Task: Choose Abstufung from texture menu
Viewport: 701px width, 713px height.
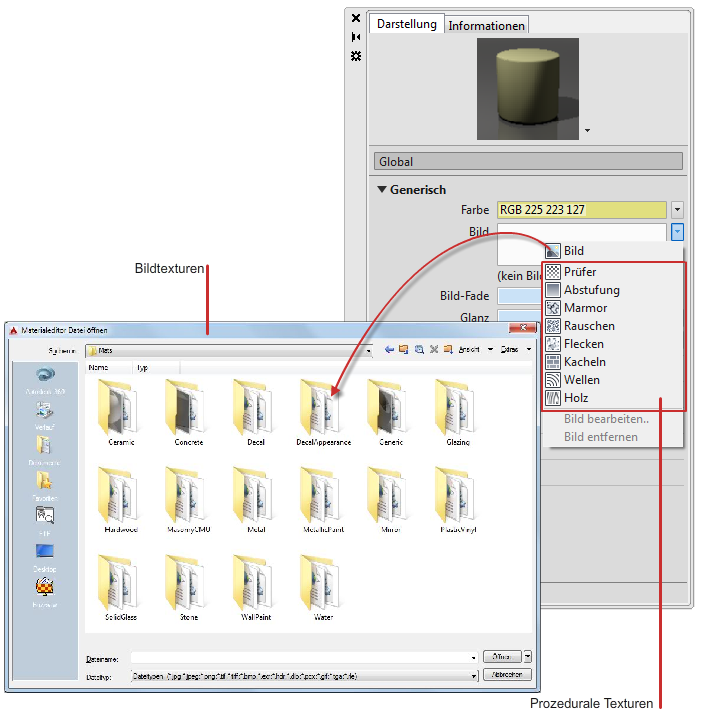Action: point(613,290)
